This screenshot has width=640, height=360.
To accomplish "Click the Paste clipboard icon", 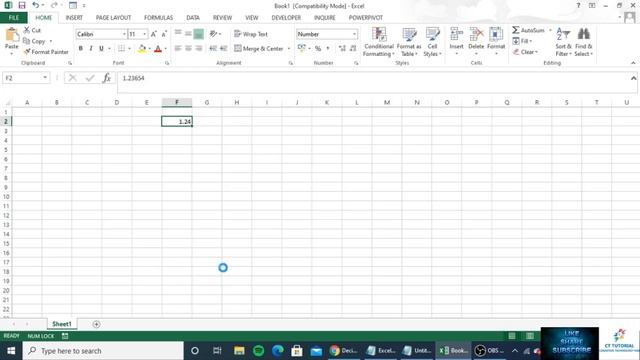I will pos(12,35).
